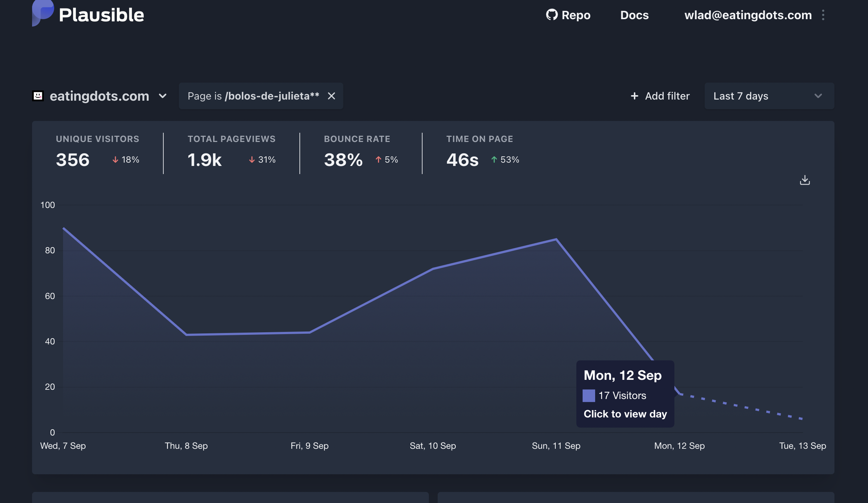Screen dimensions: 868x503
Task: Click the wlad@eatingdots.com account email
Action: [x=748, y=15]
